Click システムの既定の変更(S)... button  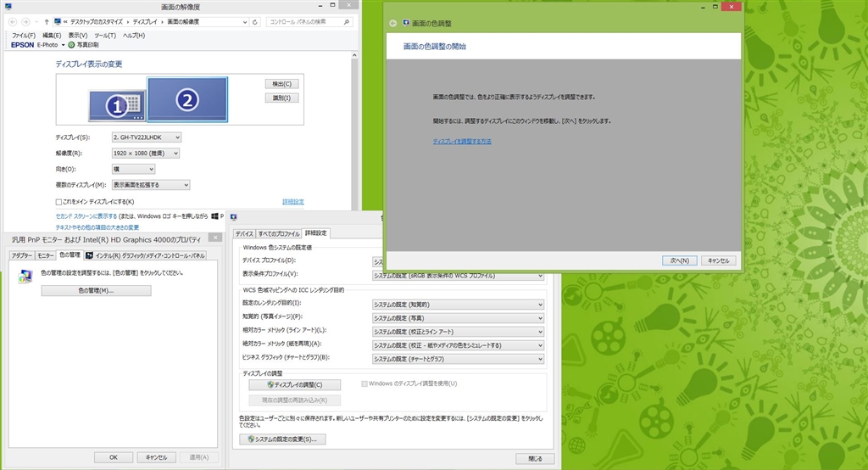pos(282,439)
